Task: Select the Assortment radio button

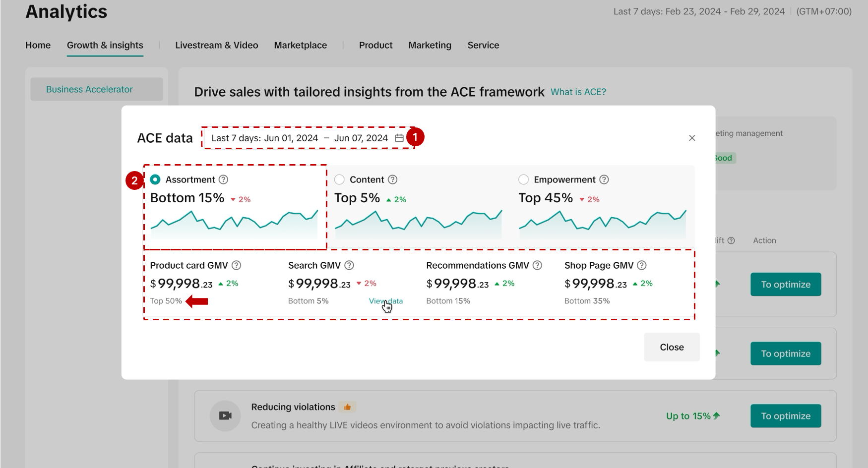Action: pyautogui.click(x=155, y=179)
